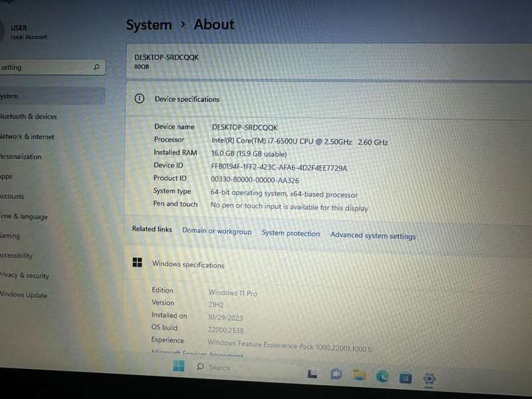The width and height of the screenshot is (532, 399).
Task: Open Time & language settings
Action: (23, 216)
